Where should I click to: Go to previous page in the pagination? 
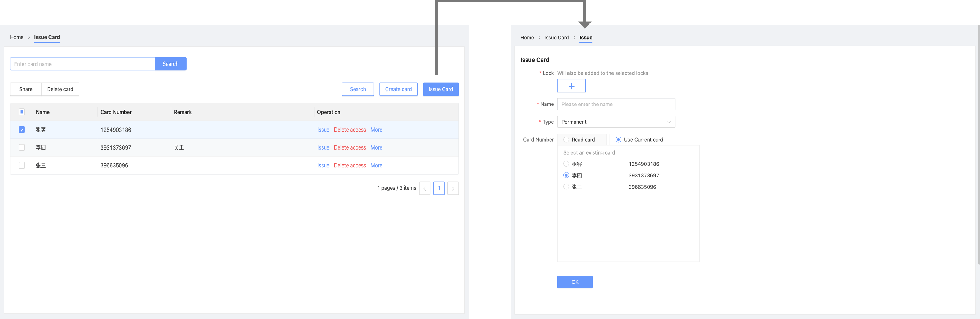click(x=425, y=188)
